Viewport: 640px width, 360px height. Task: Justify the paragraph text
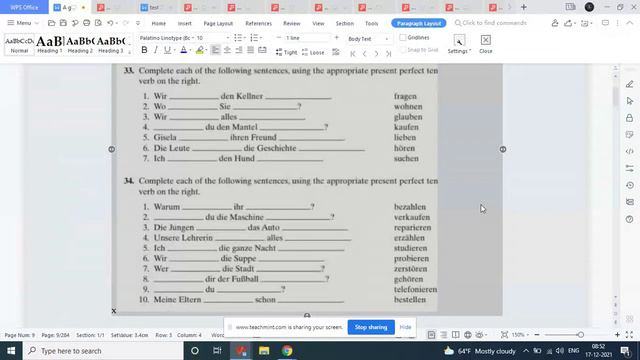pyautogui.click(x=250, y=50)
